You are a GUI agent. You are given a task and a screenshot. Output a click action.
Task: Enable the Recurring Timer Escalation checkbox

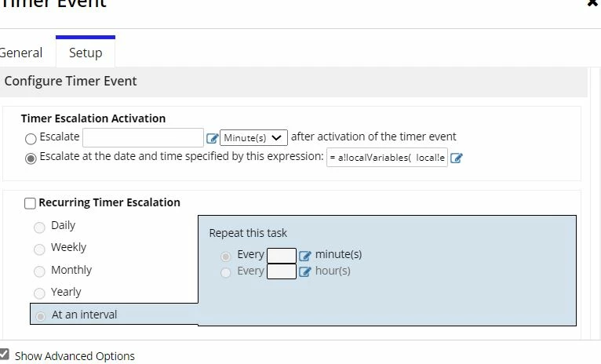pos(30,203)
